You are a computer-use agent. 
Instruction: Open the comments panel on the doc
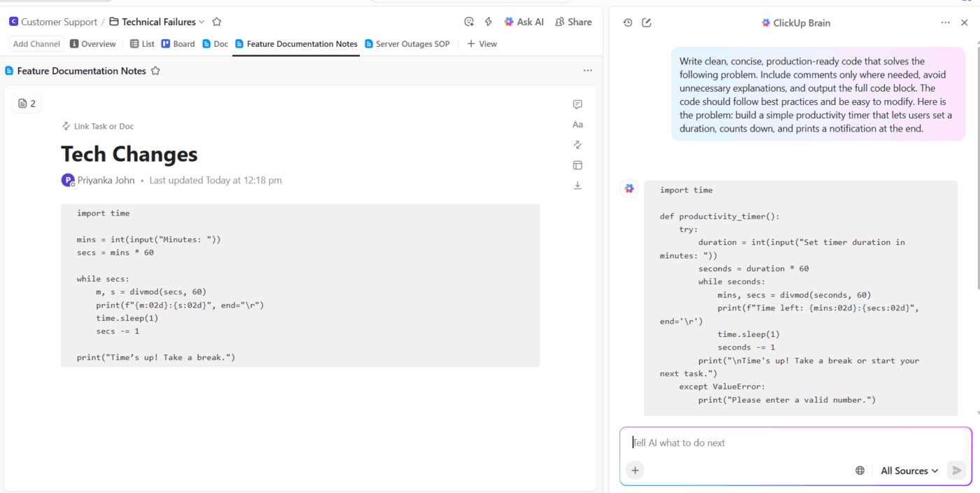click(577, 104)
